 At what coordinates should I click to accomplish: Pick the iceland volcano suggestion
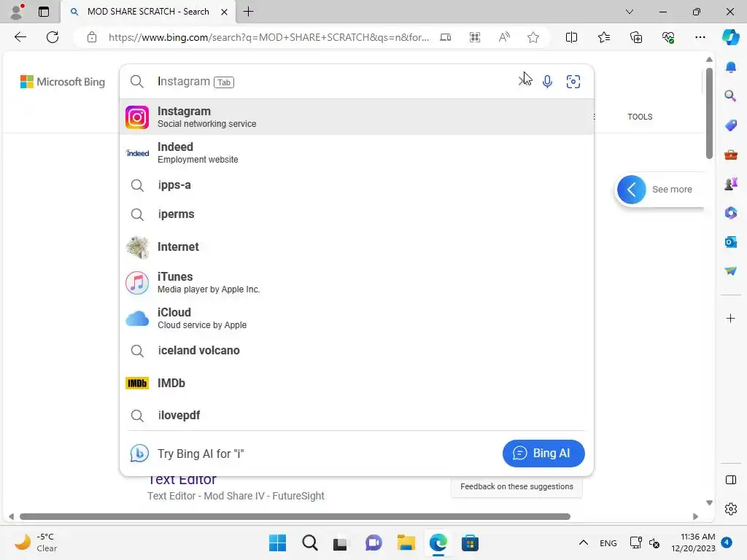356,351
